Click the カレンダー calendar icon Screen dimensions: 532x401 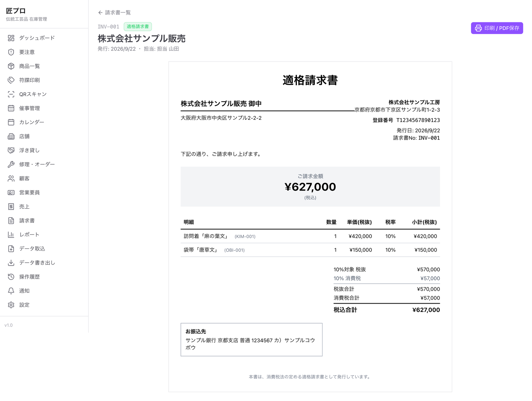coord(11,122)
